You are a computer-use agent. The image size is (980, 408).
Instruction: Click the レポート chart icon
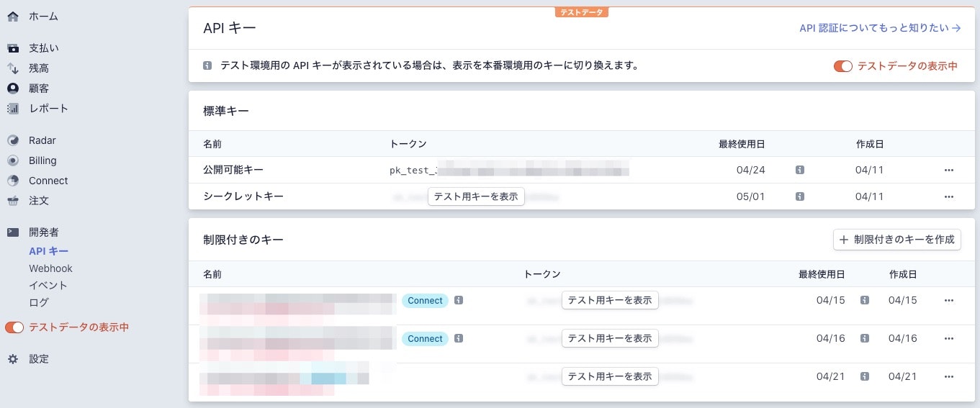(x=13, y=109)
